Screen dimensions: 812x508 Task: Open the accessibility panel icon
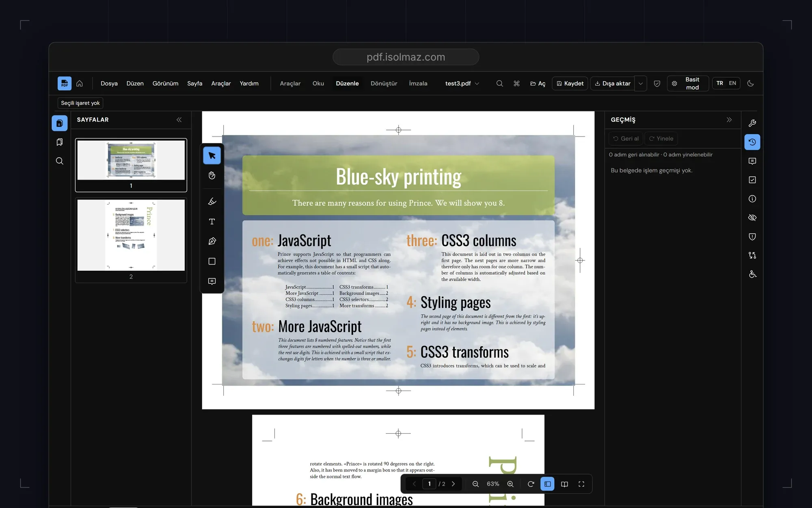752,274
